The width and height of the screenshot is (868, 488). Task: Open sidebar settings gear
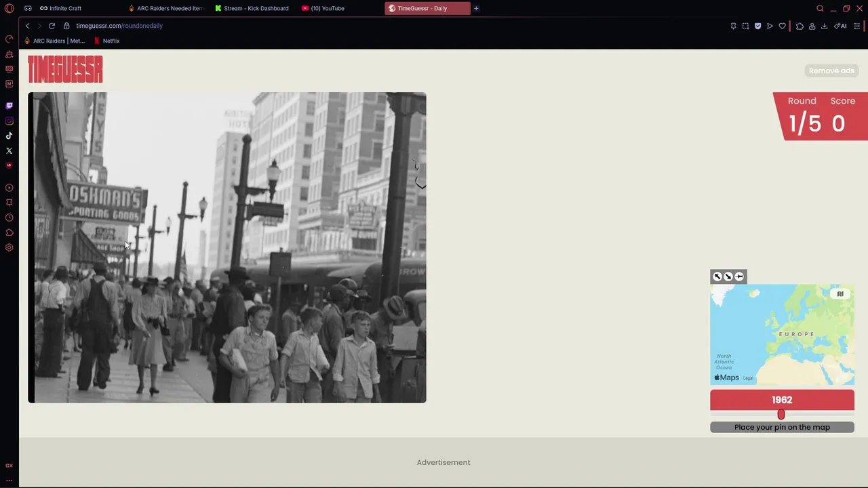point(9,247)
